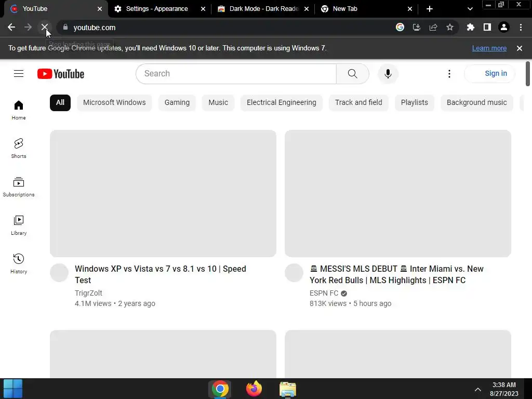Image resolution: width=532 pixels, height=399 pixels.
Task: Dismiss the Chrome update info bar
Action: click(520, 48)
